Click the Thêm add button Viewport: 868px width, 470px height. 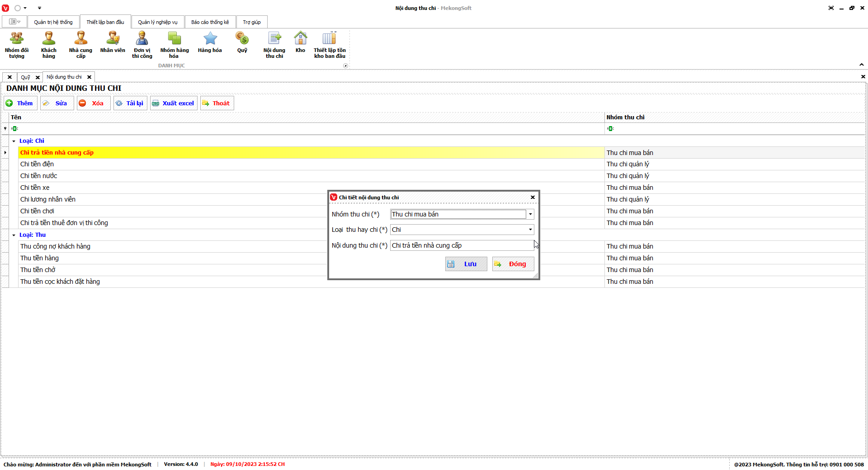pos(20,103)
